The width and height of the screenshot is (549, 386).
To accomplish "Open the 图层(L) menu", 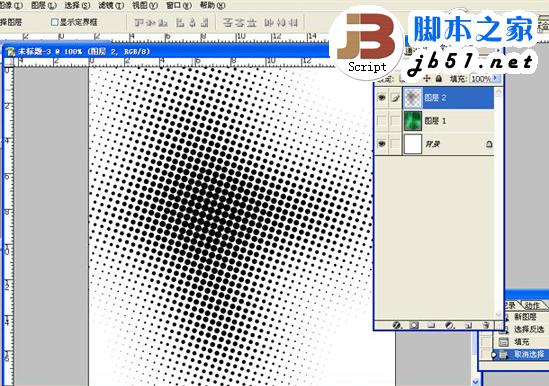I will [43, 5].
